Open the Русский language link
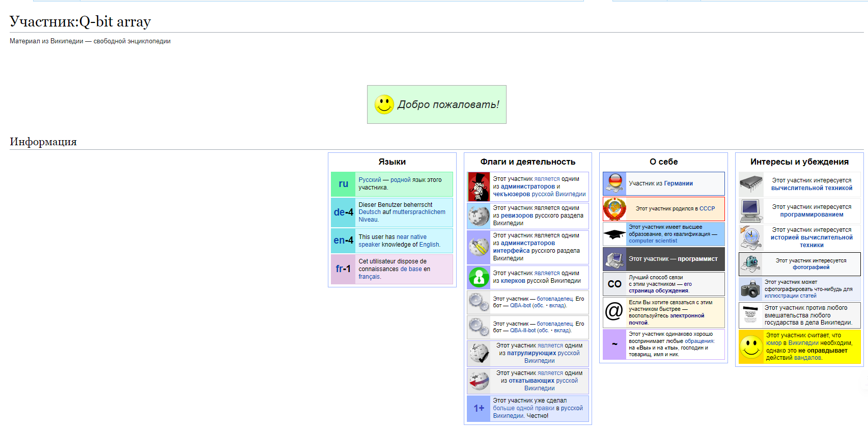 pos(370,180)
